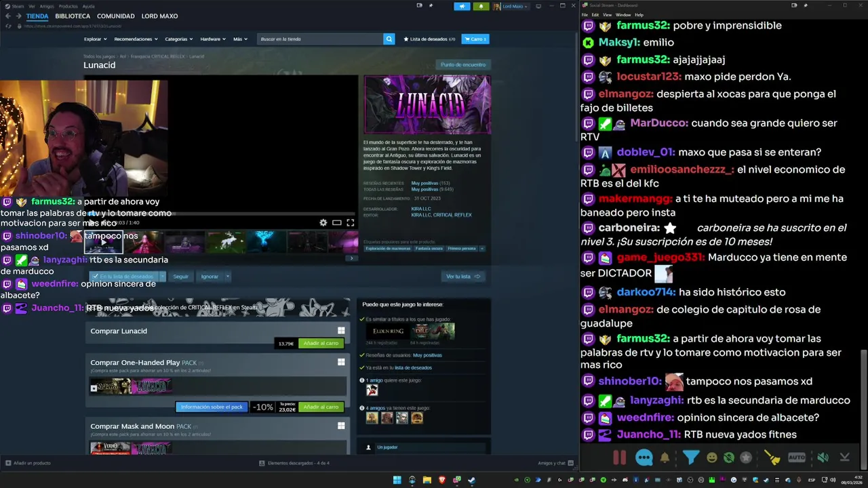The width and height of the screenshot is (868, 488).
Task: Open the Más dropdown in store nav
Action: (239, 39)
